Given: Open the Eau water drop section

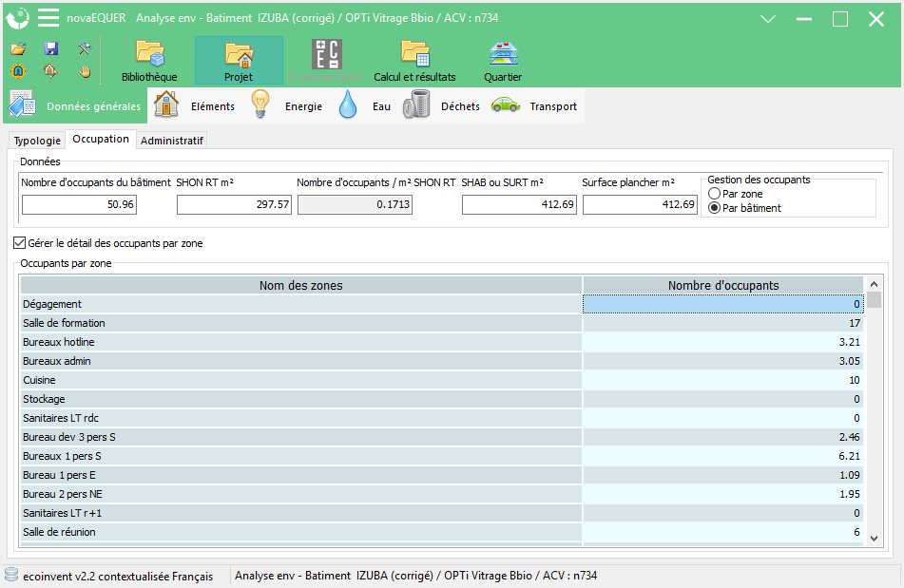Looking at the screenshot, I should click(364, 105).
